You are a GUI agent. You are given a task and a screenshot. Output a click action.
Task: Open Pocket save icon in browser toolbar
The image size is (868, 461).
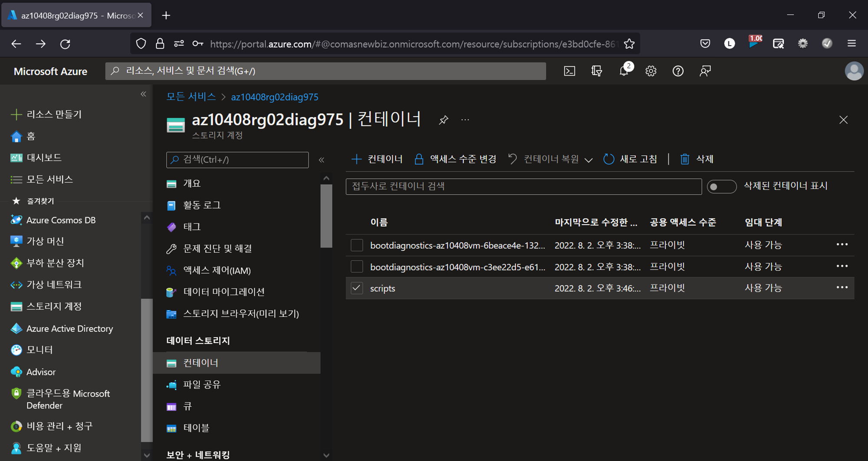coord(705,43)
